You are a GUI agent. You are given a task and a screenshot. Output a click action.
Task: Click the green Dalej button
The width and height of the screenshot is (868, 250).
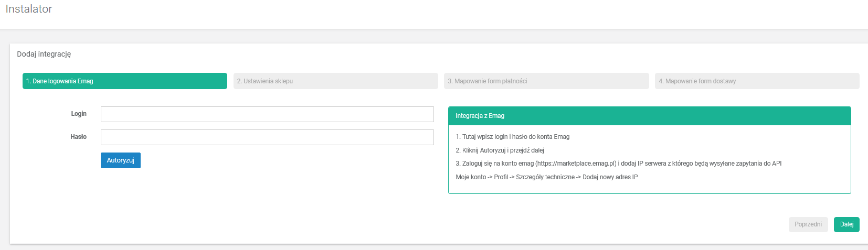pyautogui.click(x=846, y=224)
